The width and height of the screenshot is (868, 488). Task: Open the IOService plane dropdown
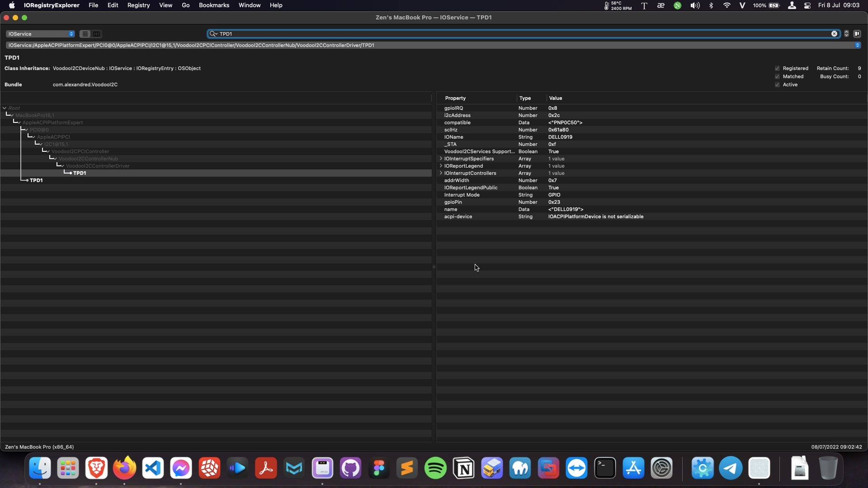[40, 34]
